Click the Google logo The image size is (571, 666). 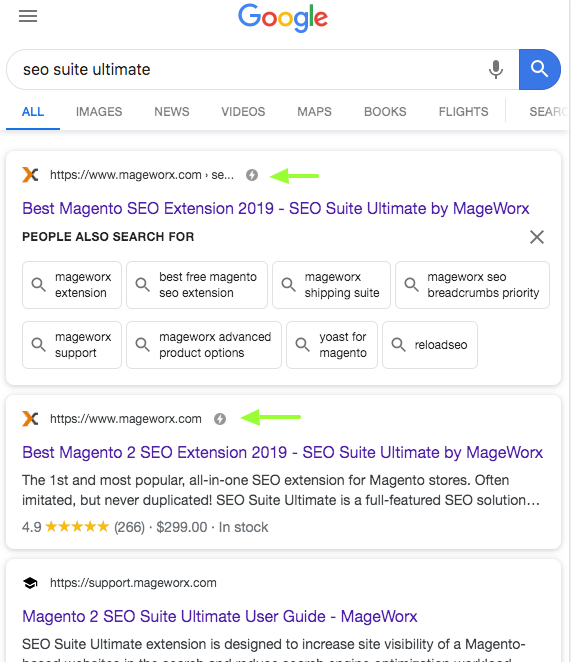click(283, 18)
